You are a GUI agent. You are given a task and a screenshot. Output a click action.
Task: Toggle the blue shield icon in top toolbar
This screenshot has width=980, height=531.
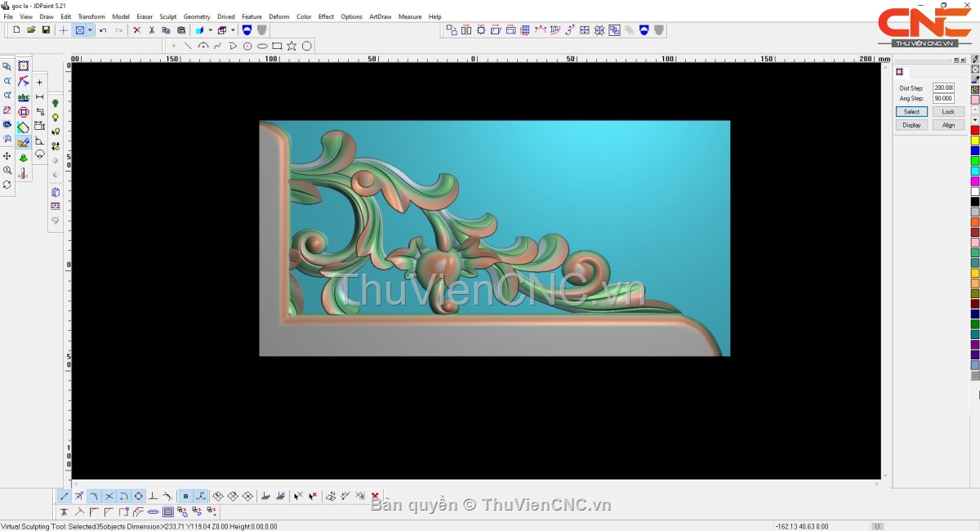pyautogui.click(x=247, y=30)
